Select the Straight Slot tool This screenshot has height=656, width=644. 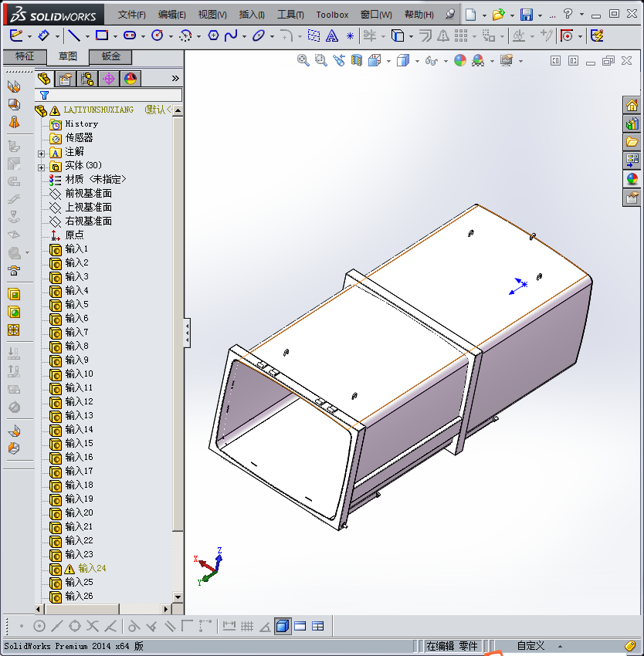(130, 36)
